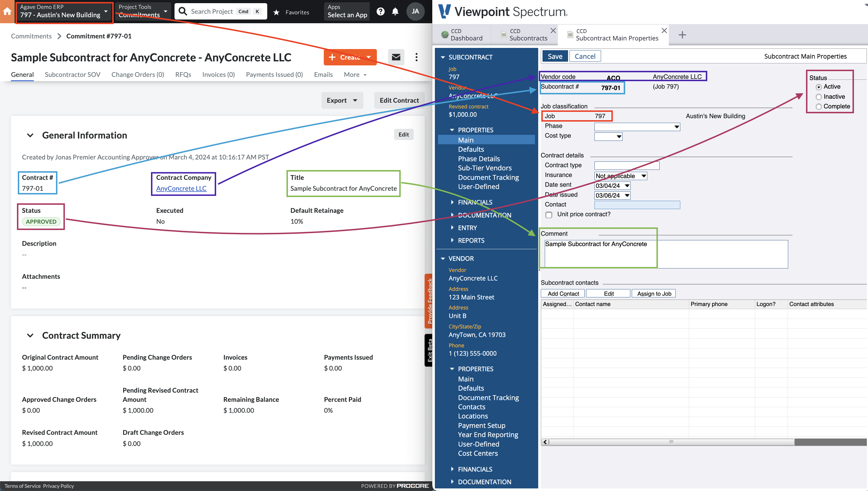
Task: Collapse the General Information section
Action: tap(30, 135)
